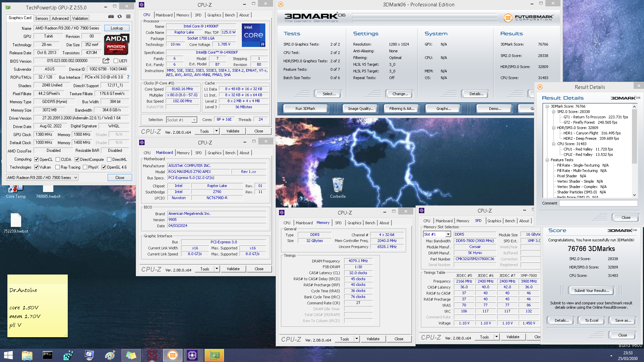Select the 'GT1 - Return To Proxycon' row
The height and width of the screenshot is (362, 644).
coord(596,117)
